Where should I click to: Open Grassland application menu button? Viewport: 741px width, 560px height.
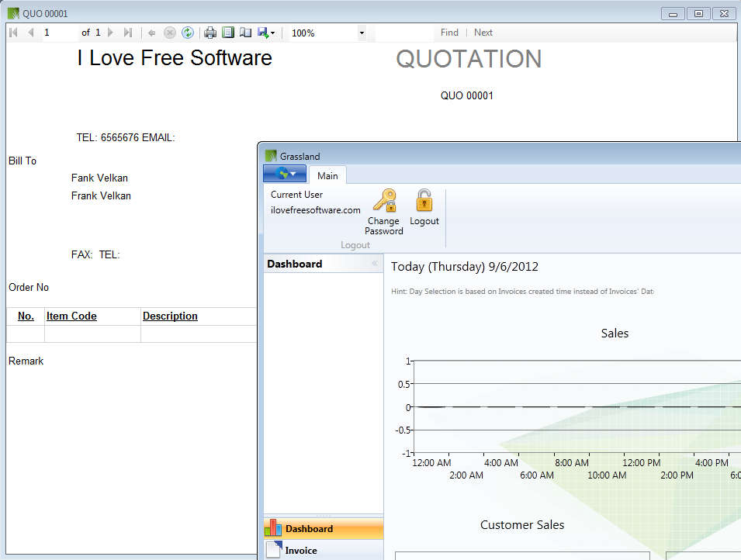tap(285, 174)
